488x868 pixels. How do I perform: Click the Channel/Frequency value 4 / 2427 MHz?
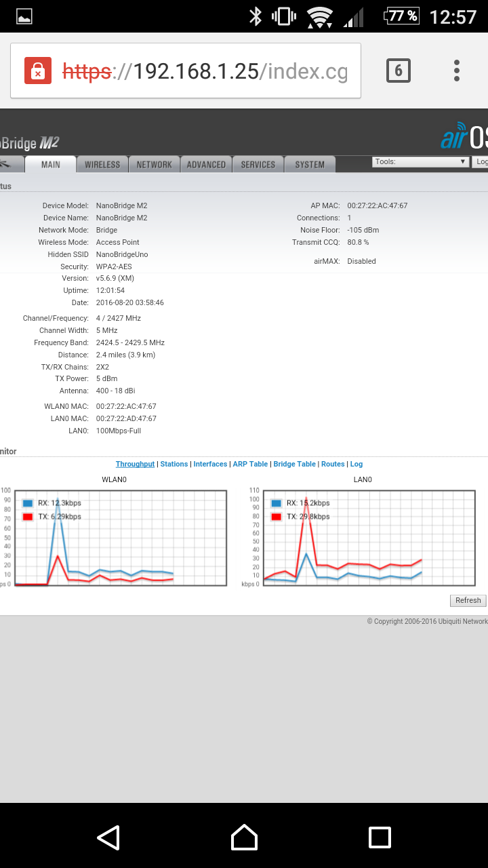click(119, 318)
